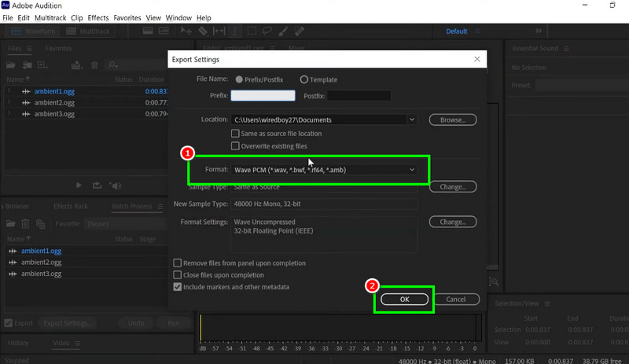Image resolution: width=629 pixels, height=364 pixels.
Task: Open the File menu
Action: [8, 17]
